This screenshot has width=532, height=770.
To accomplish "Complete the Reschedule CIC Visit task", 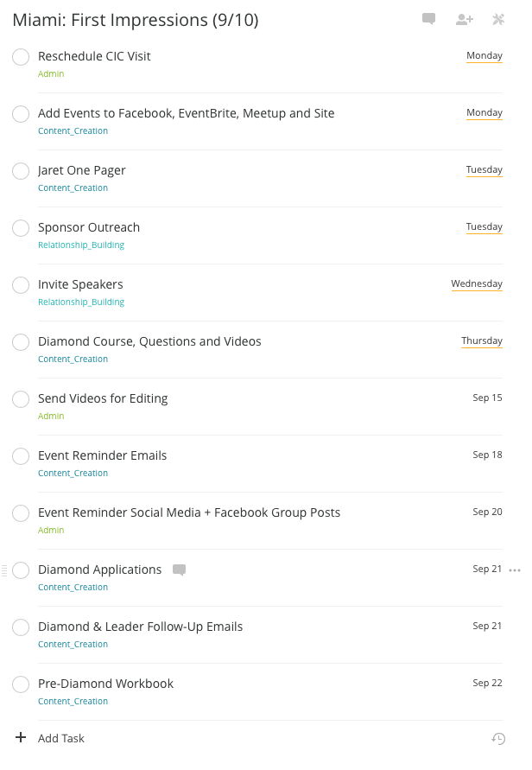I will (21, 57).
